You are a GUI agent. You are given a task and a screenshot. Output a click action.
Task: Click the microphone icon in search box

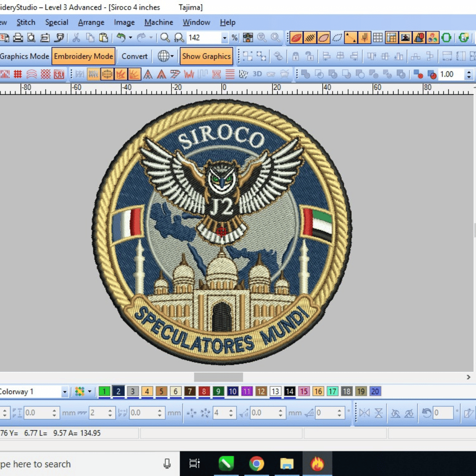[x=167, y=464]
